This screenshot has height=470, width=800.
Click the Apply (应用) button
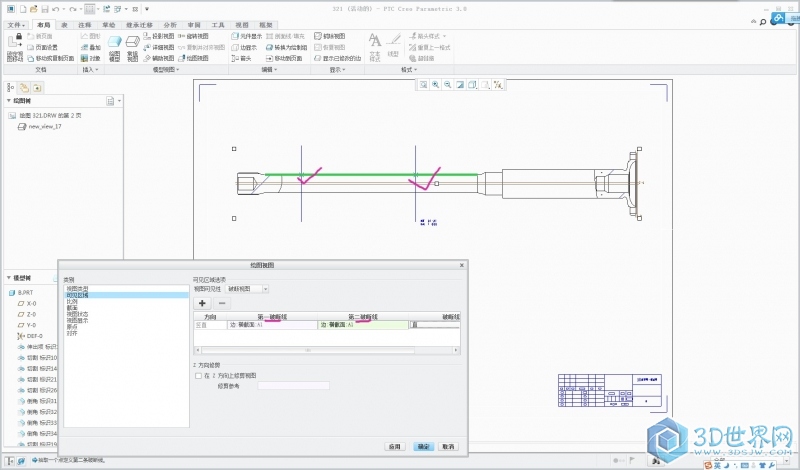click(395, 447)
